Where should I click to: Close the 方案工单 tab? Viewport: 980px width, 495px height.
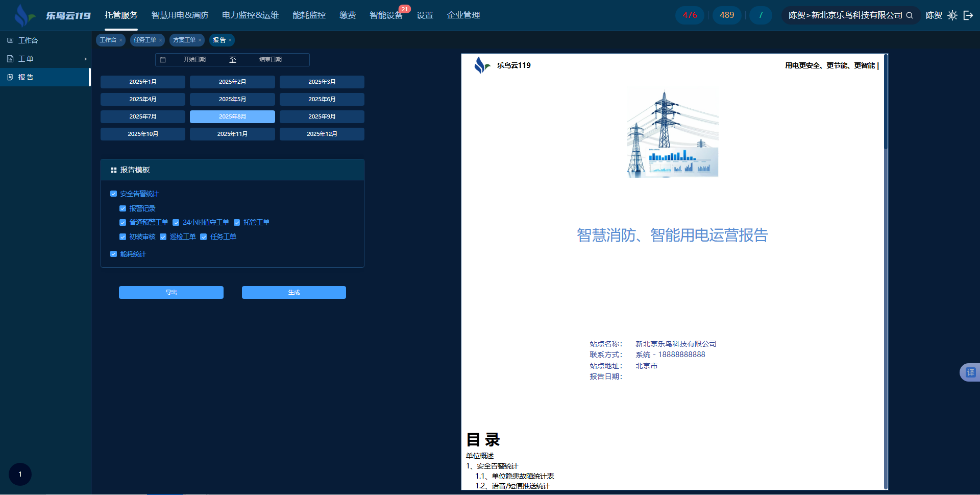pos(200,40)
